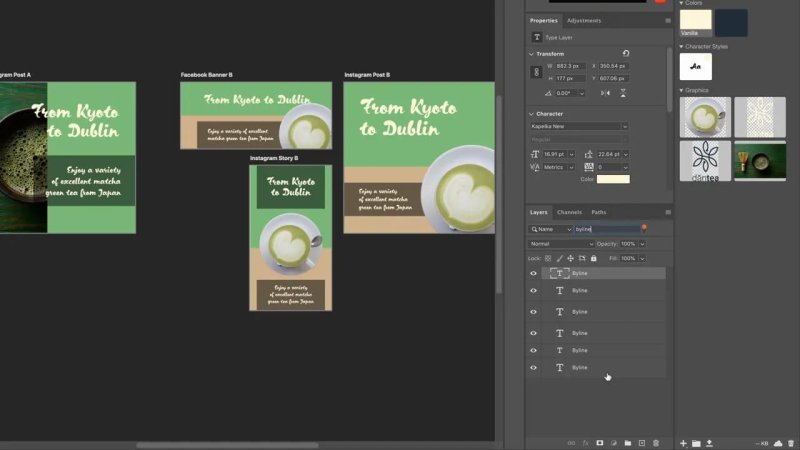Open the Metrics kerning dropdown
This screenshot has width=800, height=450.
[x=571, y=167]
